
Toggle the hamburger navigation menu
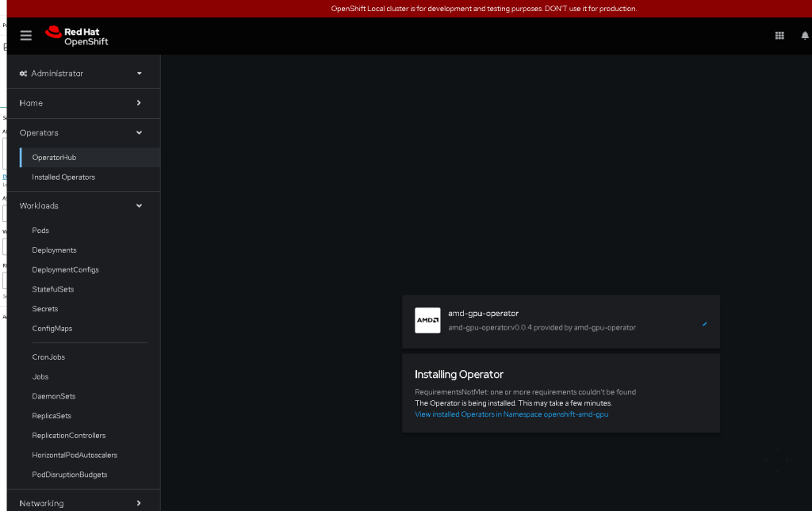pos(26,35)
